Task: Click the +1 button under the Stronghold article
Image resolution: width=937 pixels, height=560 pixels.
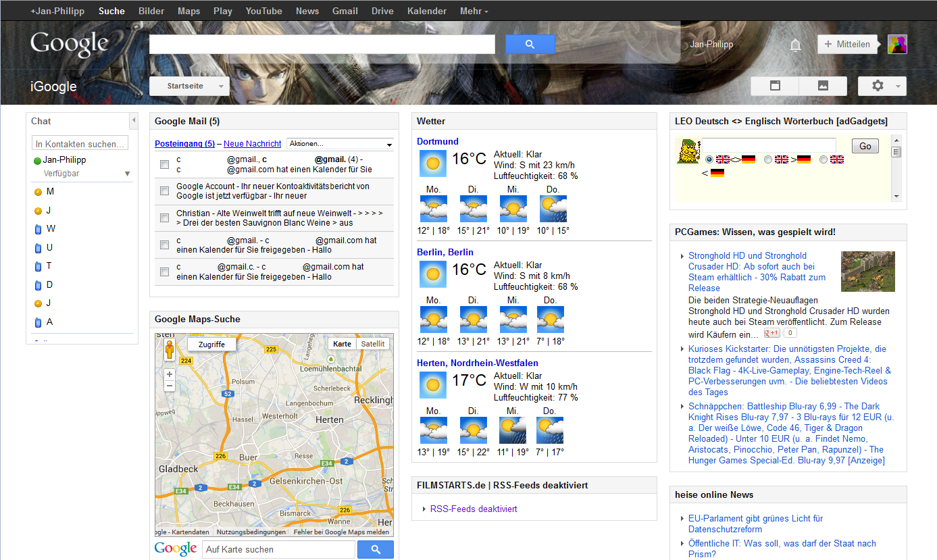Action: 771,333
